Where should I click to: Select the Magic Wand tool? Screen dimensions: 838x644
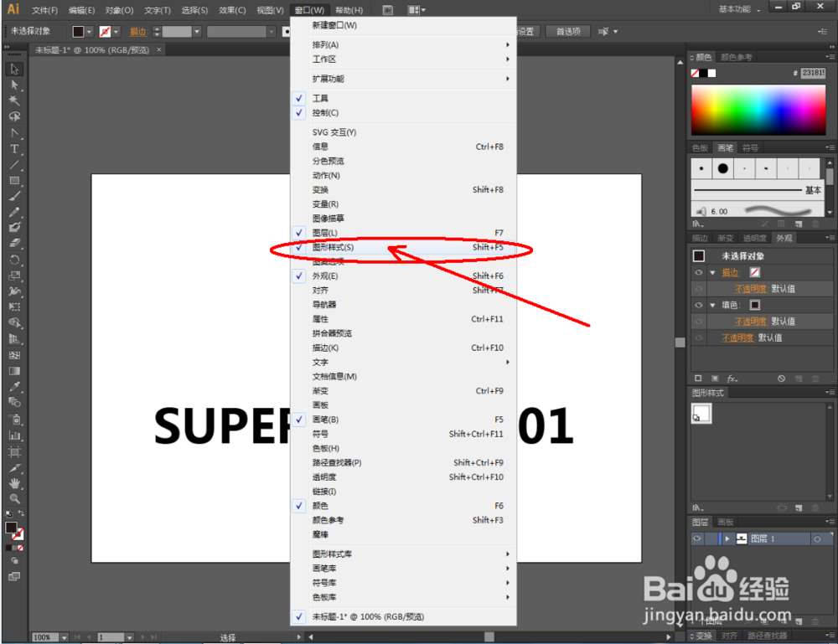click(14, 101)
